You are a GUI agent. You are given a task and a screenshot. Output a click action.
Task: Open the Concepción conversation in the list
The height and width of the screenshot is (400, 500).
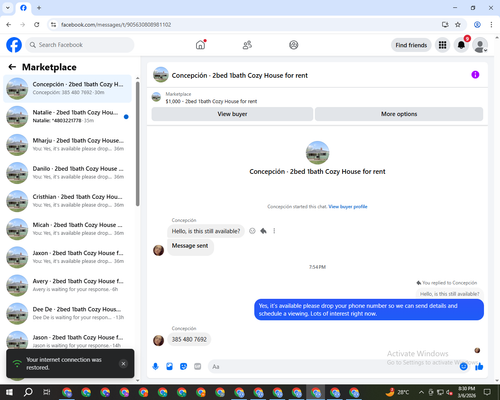(x=67, y=89)
